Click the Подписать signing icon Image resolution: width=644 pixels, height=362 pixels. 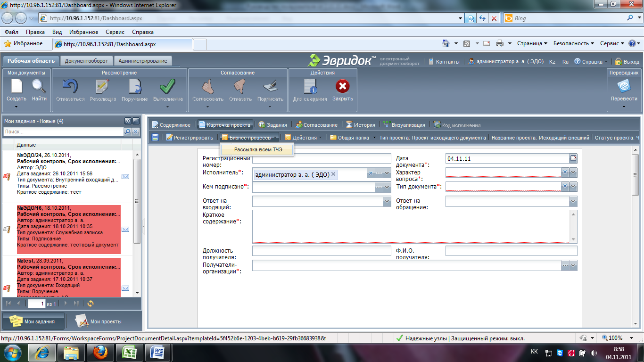pyautogui.click(x=270, y=87)
